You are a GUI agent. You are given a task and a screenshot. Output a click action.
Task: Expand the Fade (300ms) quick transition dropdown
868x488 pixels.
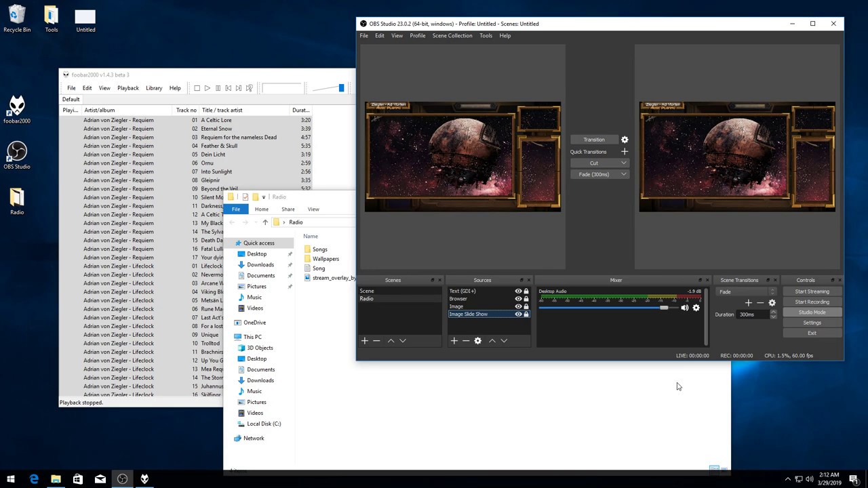(x=624, y=174)
